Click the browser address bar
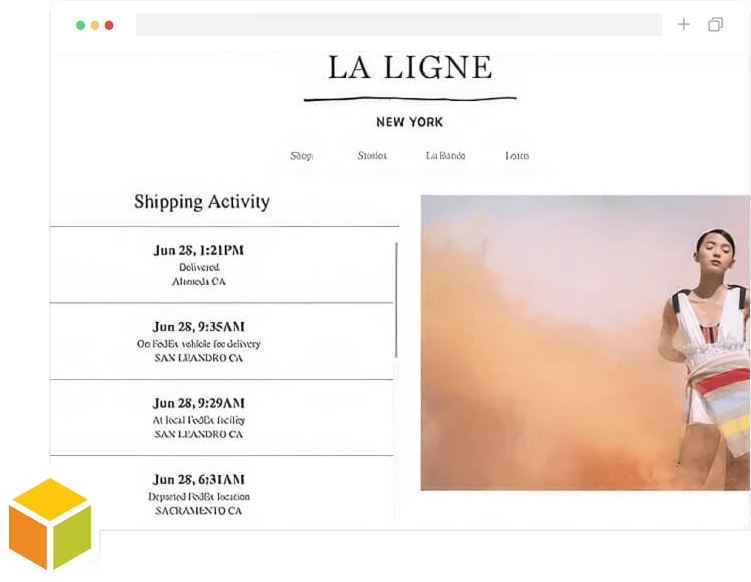 pyautogui.click(x=399, y=24)
